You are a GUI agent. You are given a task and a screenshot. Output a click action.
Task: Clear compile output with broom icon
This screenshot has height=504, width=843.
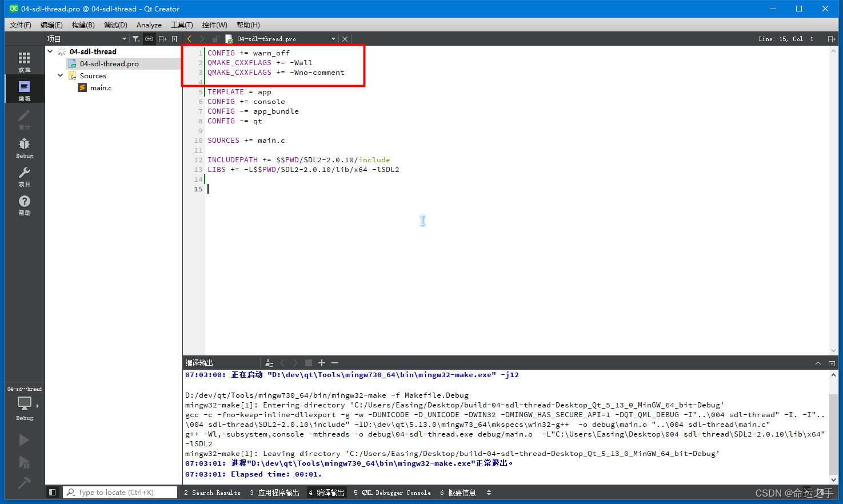pos(269,363)
